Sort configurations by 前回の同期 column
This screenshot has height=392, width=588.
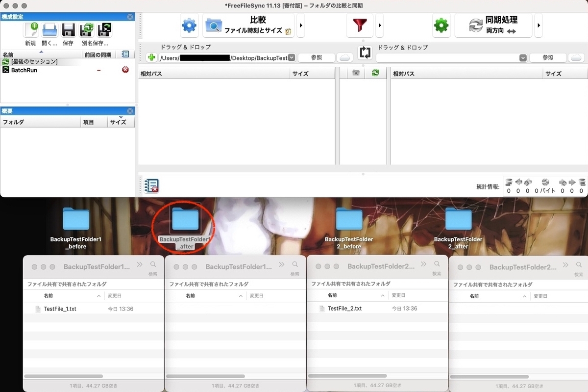click(x=98, y=54)
